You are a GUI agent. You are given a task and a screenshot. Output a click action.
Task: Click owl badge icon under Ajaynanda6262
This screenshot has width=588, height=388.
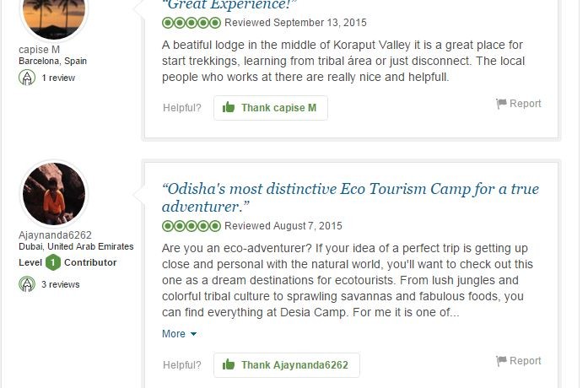click(27, 284)
